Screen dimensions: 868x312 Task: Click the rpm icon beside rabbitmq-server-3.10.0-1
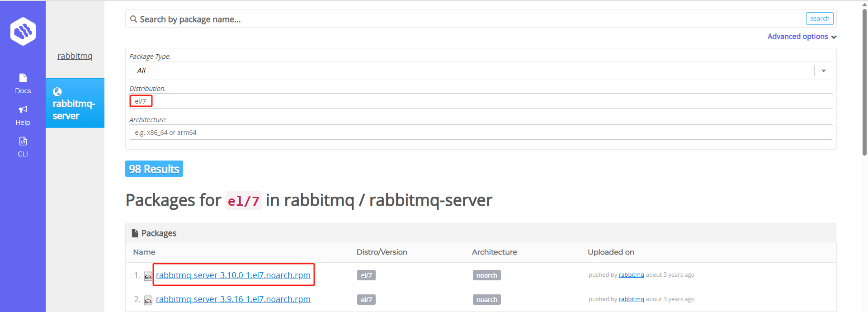pyautogui.click(x=148, y=276)
